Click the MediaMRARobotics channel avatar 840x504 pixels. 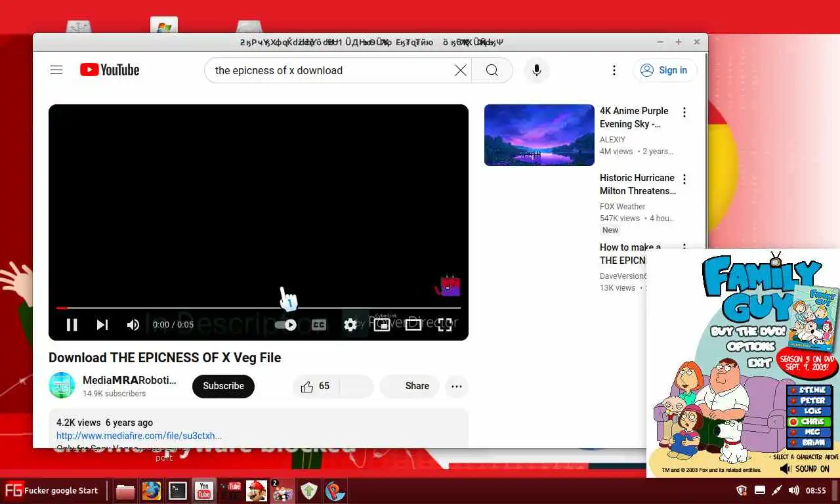62,385
